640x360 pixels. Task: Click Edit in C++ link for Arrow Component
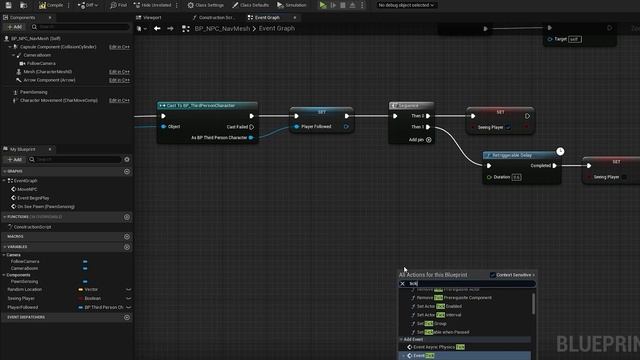click(119, 80)
